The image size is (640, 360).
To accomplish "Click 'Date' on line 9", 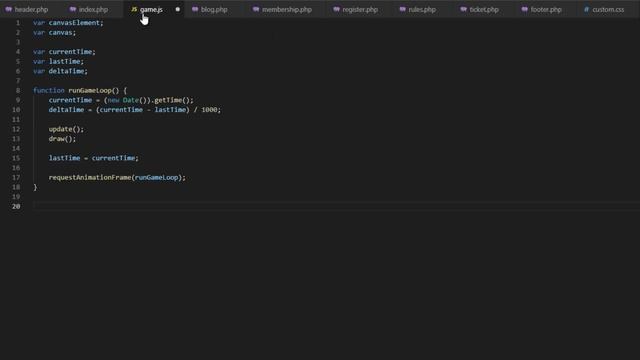I will click(x=131, y=100).
